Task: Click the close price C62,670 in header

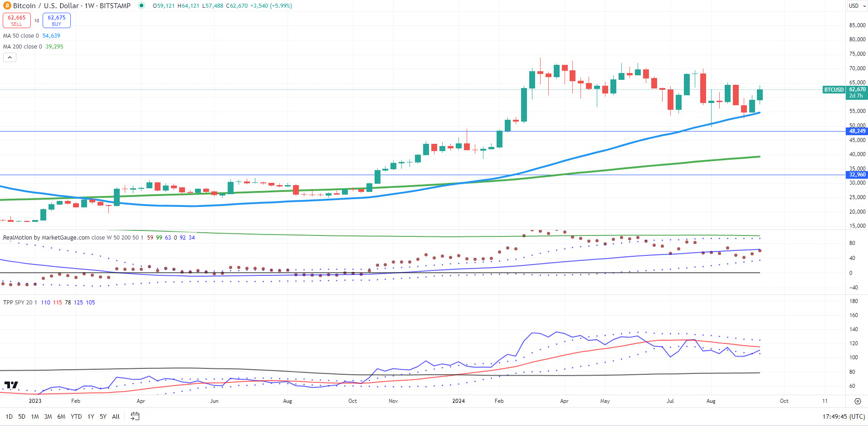Action: tap(237, 6)
